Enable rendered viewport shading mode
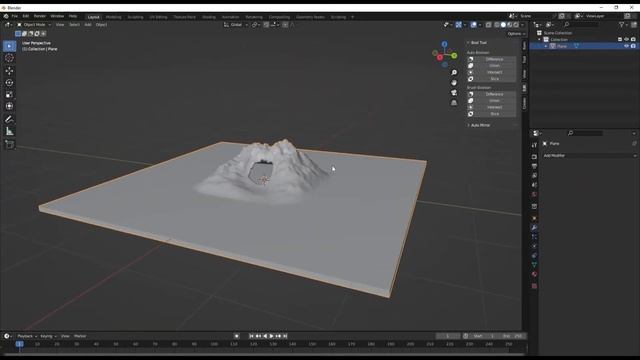Screen dimensions: 640x360 (516, 25)
